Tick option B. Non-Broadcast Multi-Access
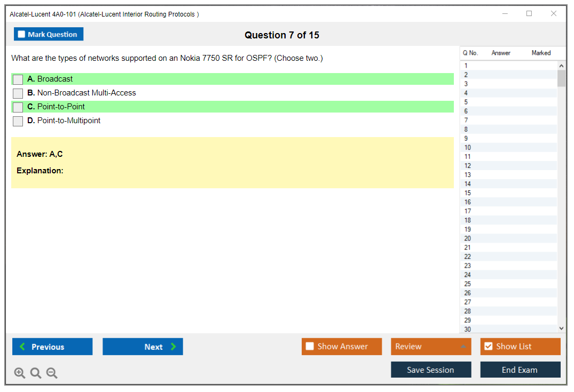 tap(18, 93)
